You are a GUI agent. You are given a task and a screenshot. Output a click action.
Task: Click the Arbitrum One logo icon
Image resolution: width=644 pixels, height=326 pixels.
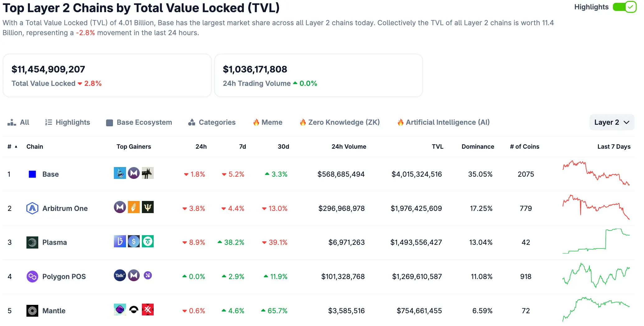pos(32,208)
